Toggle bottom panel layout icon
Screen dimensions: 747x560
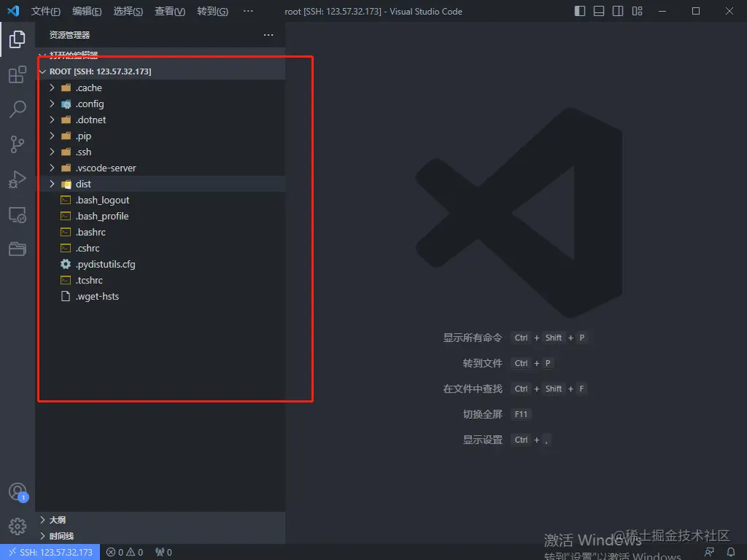[599, 11]
